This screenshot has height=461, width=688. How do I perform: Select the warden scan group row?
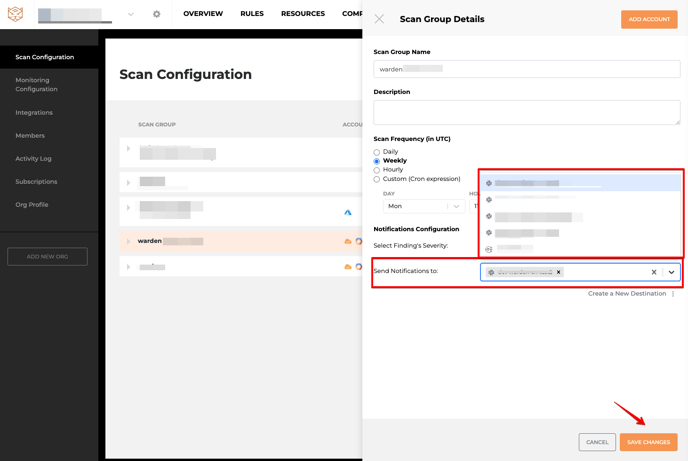click(x=241, y=241)
